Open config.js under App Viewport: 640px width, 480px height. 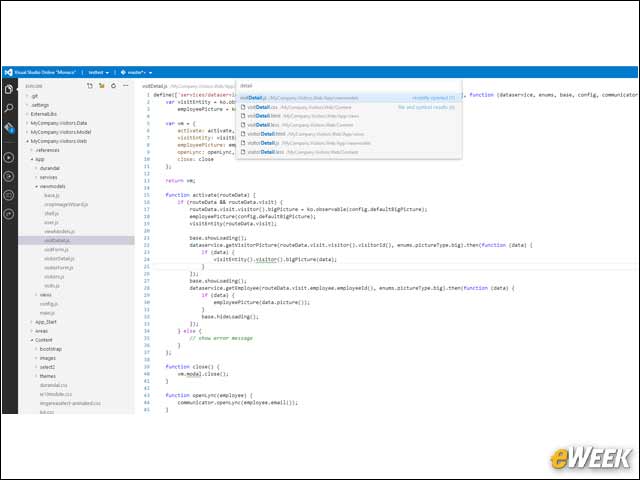(x=49, y=304)
